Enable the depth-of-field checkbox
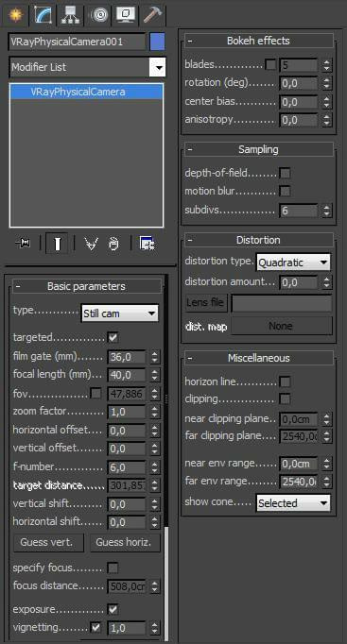This screenshot has height=644, width=347. (285, 173)
